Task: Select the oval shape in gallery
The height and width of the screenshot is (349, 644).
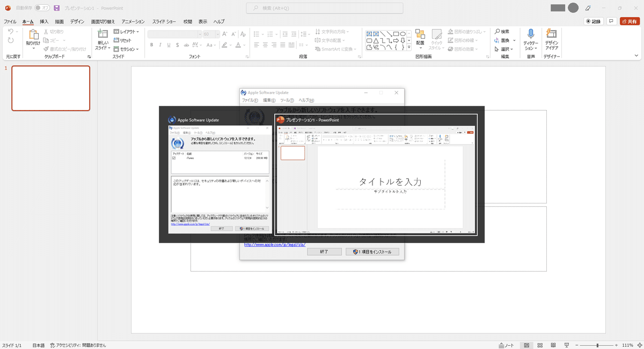Action: (x=402, y=33)
